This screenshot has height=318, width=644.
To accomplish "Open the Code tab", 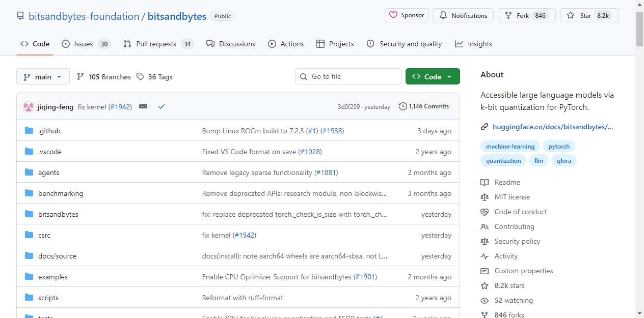I will tap(35, 44).
